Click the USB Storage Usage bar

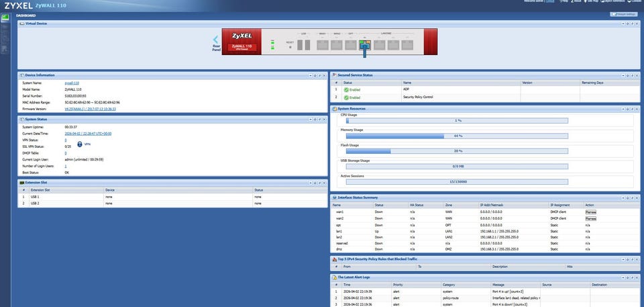click(457, 166)
